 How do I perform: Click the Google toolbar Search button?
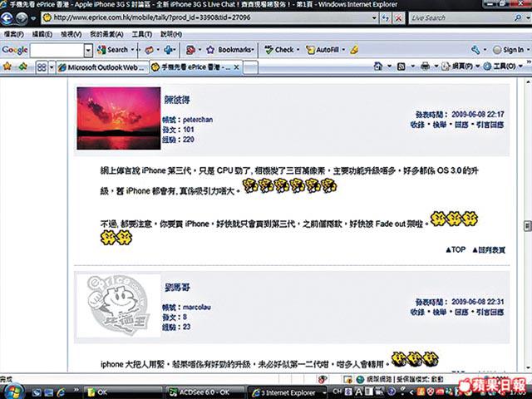113,50
